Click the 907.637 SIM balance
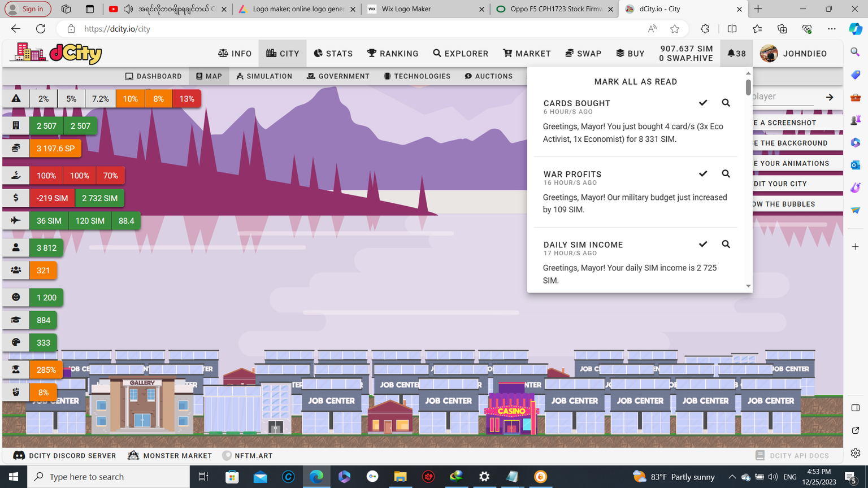This screenshot has height=488, width=868. (687, 49)
